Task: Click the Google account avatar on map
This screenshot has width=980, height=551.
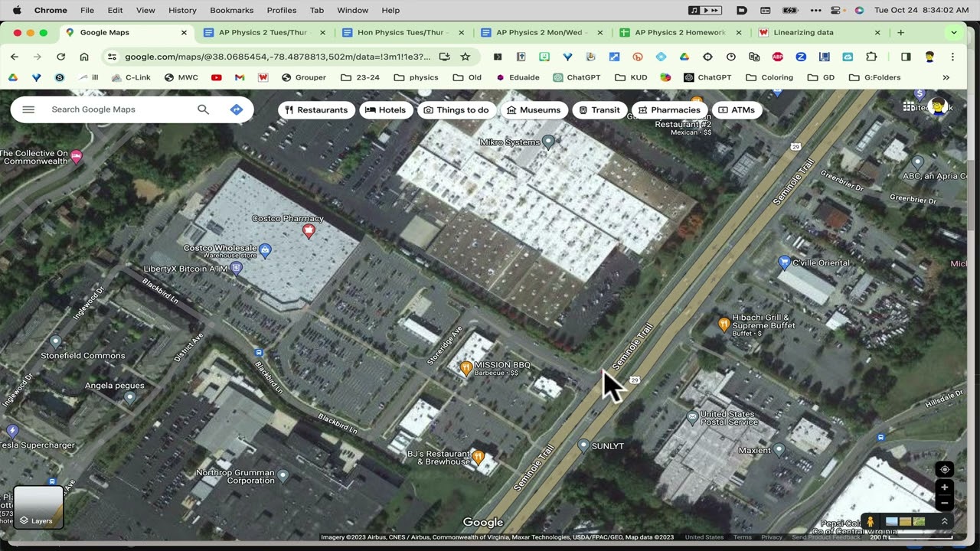Action: [939, 106]
